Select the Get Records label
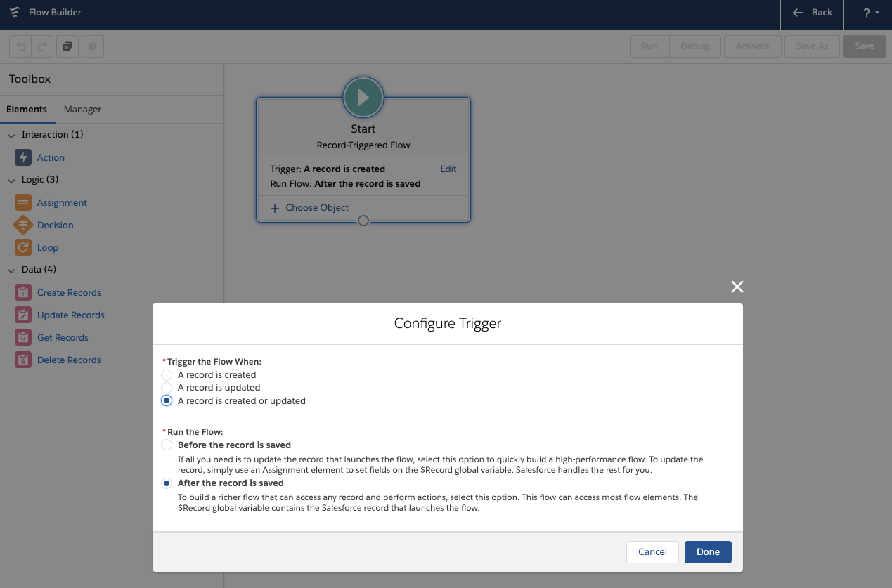This screenshot has width=892, height=588. (63, 338)
